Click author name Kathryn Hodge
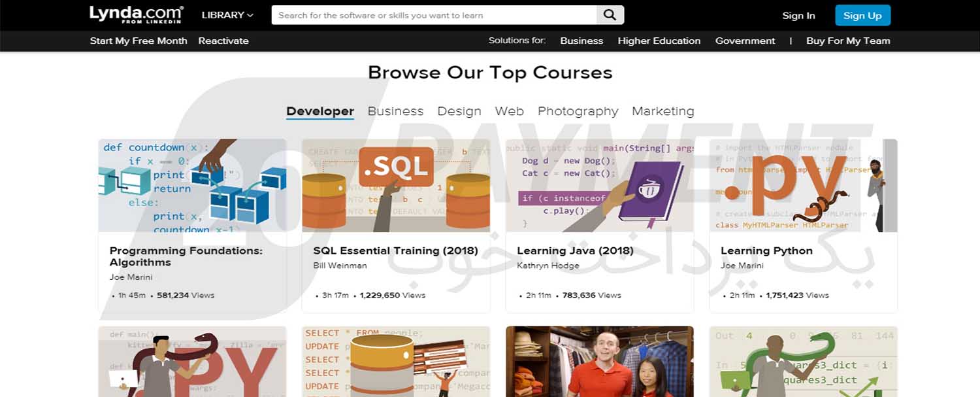980x397 pixels. click(x=547, y=266)
